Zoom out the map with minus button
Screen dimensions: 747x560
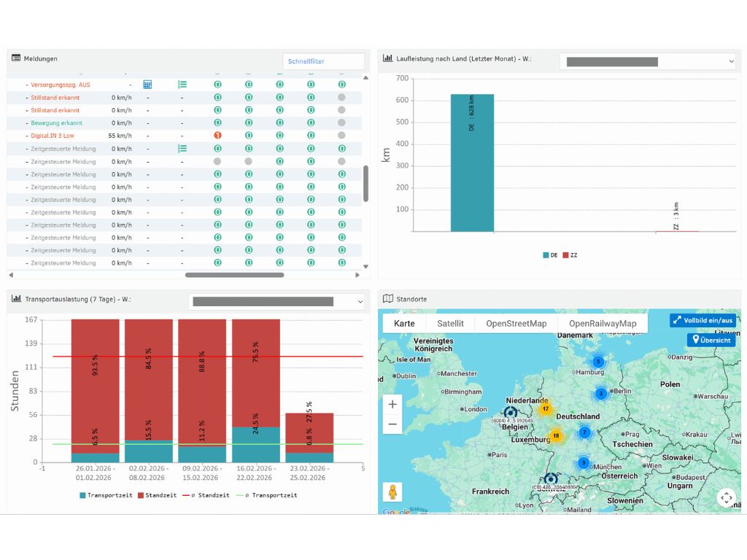[392, 424]
